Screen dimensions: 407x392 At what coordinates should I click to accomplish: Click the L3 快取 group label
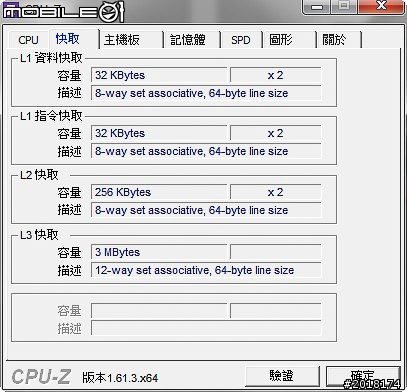[39, 235]
